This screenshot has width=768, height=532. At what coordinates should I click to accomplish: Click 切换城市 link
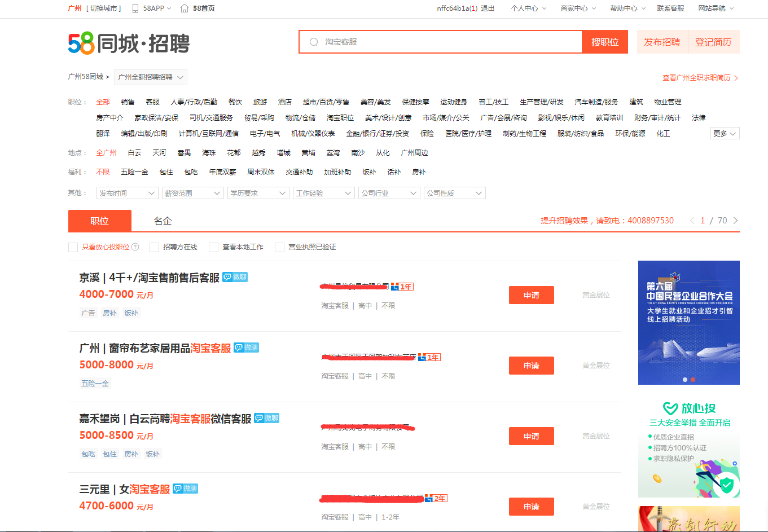coord(104,8)
